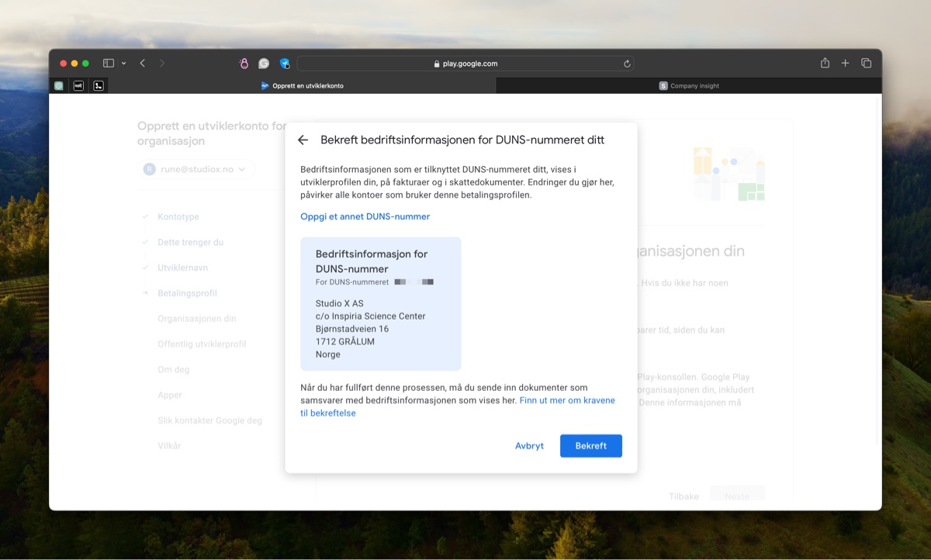
Task: Click the pink extension icon in toolbar
Action: pyautogui.click(x=244, y=64)
